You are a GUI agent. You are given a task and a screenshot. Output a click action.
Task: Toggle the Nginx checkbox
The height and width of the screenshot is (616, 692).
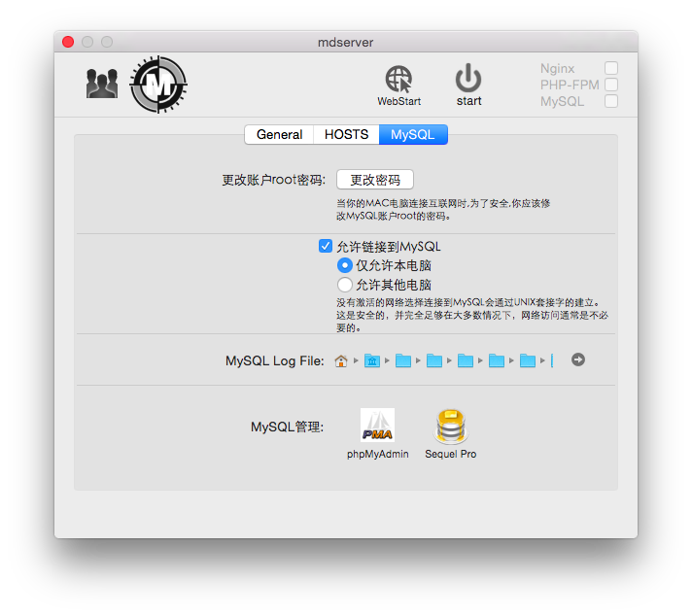611,68
